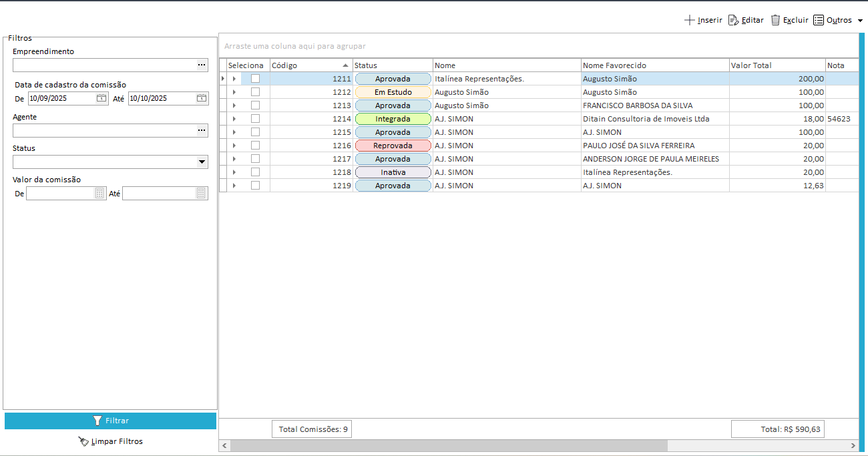Open the Agente lookup ellipsis button

(x=202, y=130)
